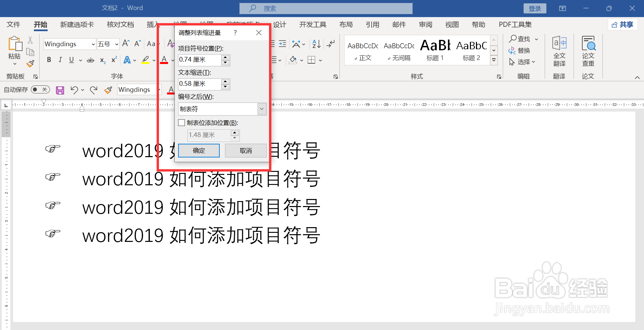Switch to the Home tab
Image resolution: width=644 pixels, height=330 pixels.
[x=41, y=24]
